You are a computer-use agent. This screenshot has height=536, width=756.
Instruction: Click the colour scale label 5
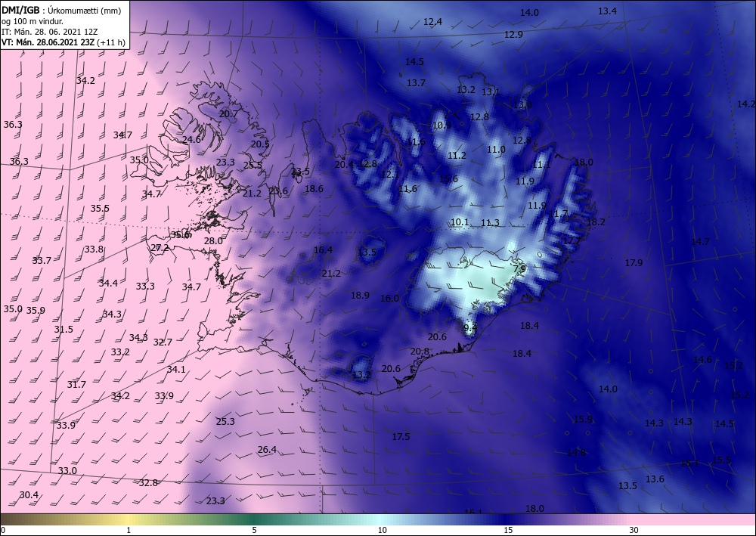254,531
